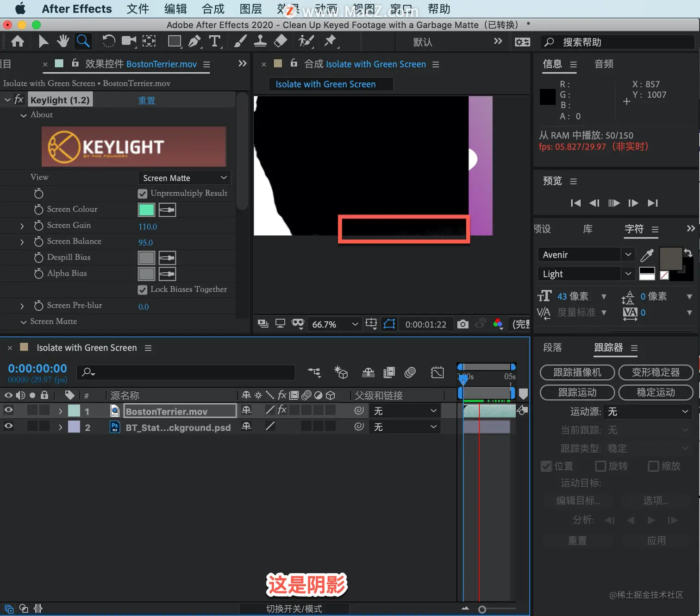Toggle Unpremultiply Result checkbox

click(143, 194)
